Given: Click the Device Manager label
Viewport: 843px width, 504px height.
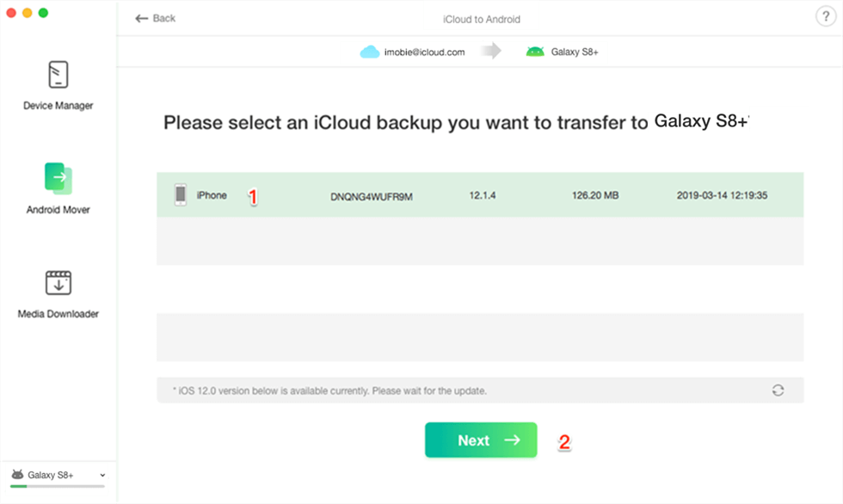Looking at the screenshot, I should (58, 106).
